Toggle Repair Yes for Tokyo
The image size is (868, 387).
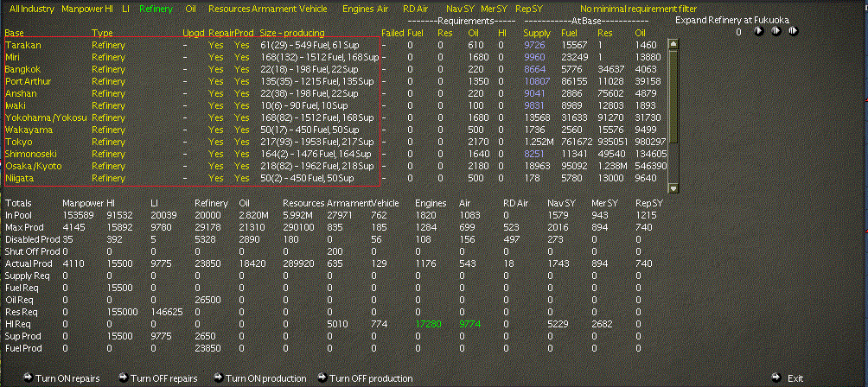[216, 142]
